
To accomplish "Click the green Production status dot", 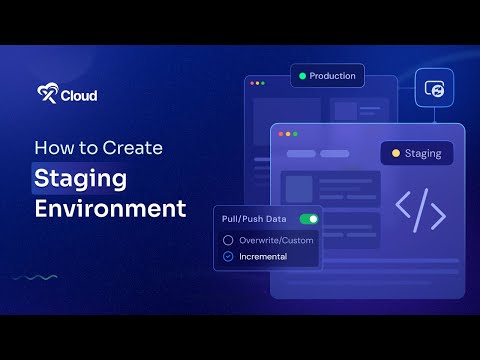I will [x=303, y=76].
